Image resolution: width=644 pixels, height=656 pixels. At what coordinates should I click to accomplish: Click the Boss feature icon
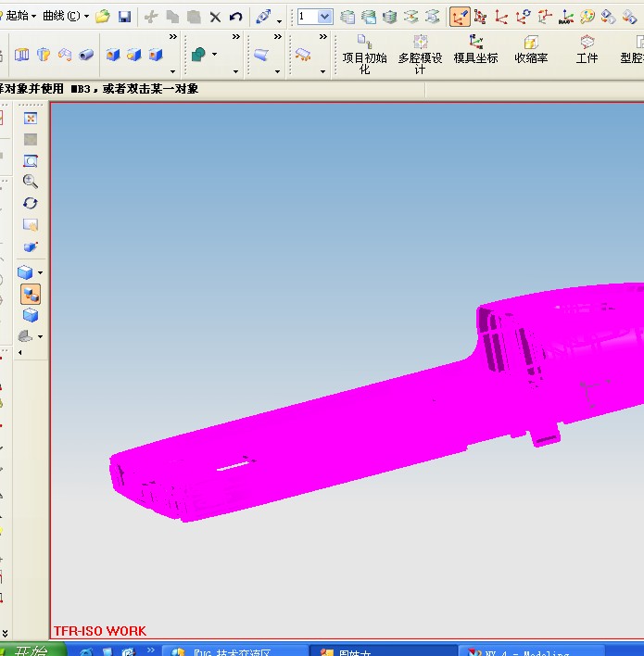coord(134,55)
